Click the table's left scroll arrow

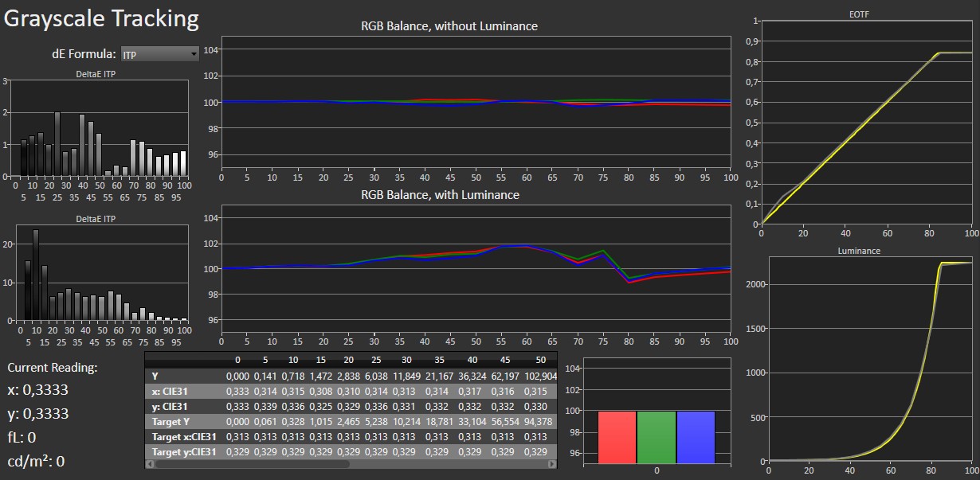(x=151, y=463)
